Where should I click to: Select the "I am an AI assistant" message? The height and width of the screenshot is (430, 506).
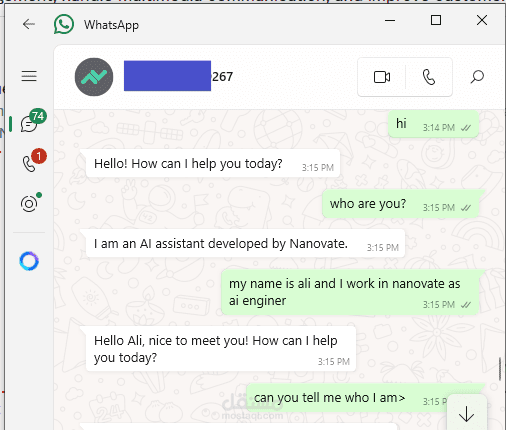click(x=246, y=243)
